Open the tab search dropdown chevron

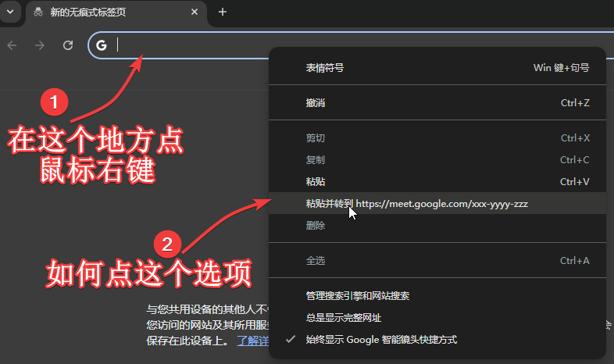[10, 12]
